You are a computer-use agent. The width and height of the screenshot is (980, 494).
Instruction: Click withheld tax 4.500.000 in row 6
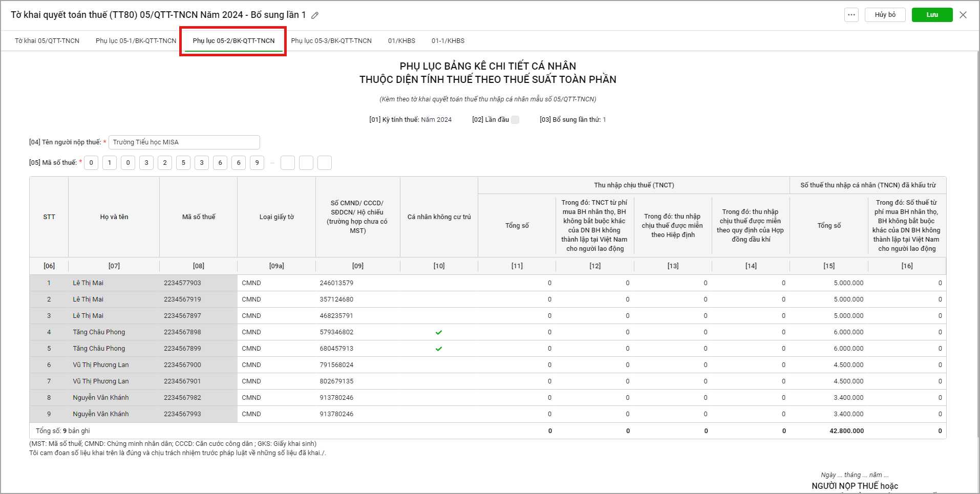[x=848, y=365]
